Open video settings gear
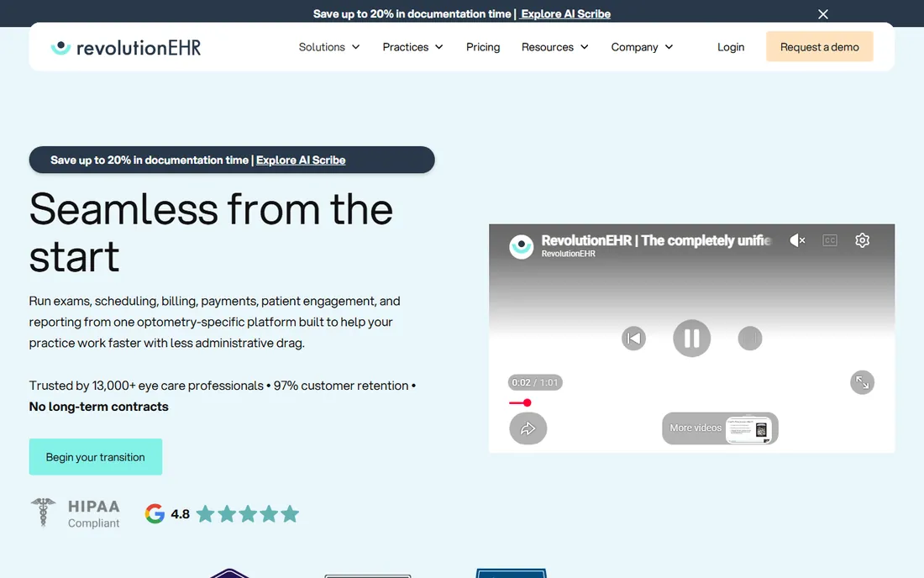Image resolution: width=924 pixels, height=578 pixels. click(862, 240)
